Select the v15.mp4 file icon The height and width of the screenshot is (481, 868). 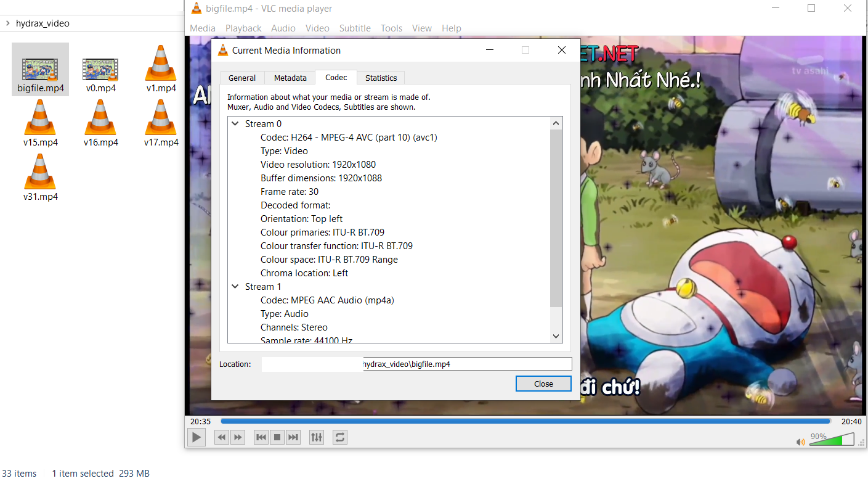click(40, 117)
